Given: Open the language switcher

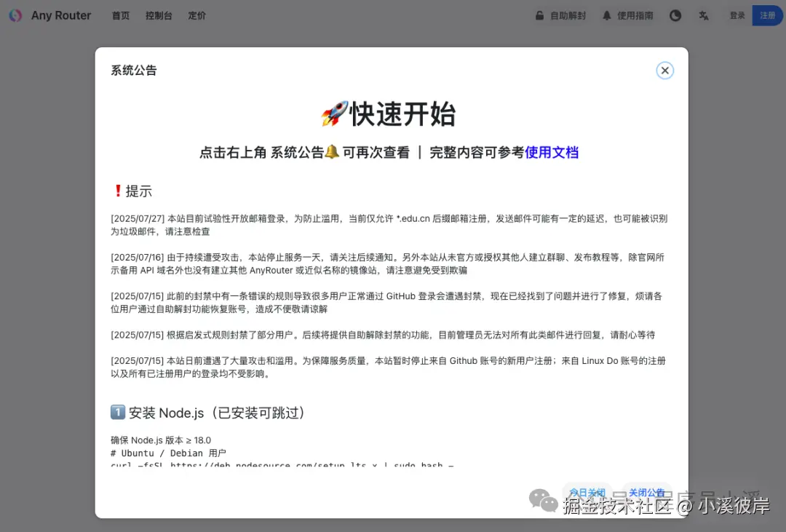Looking at the screenshot, I should click(x=704, y=15).
